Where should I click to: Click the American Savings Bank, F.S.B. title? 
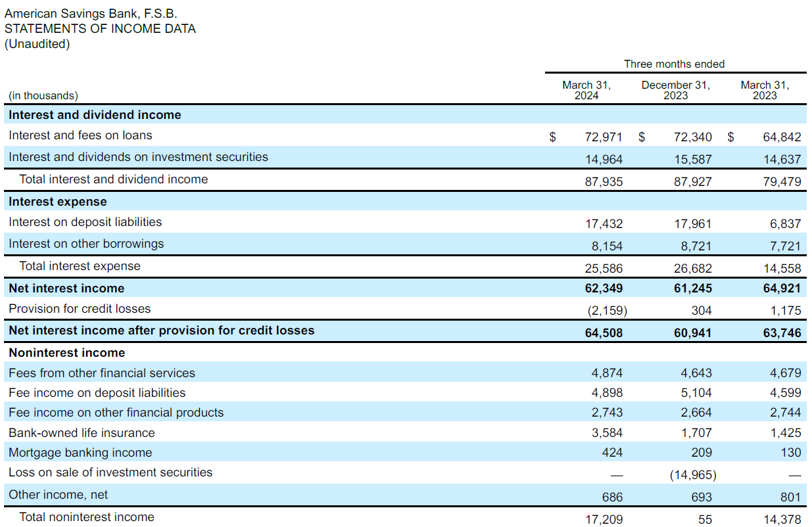(91, 13)
